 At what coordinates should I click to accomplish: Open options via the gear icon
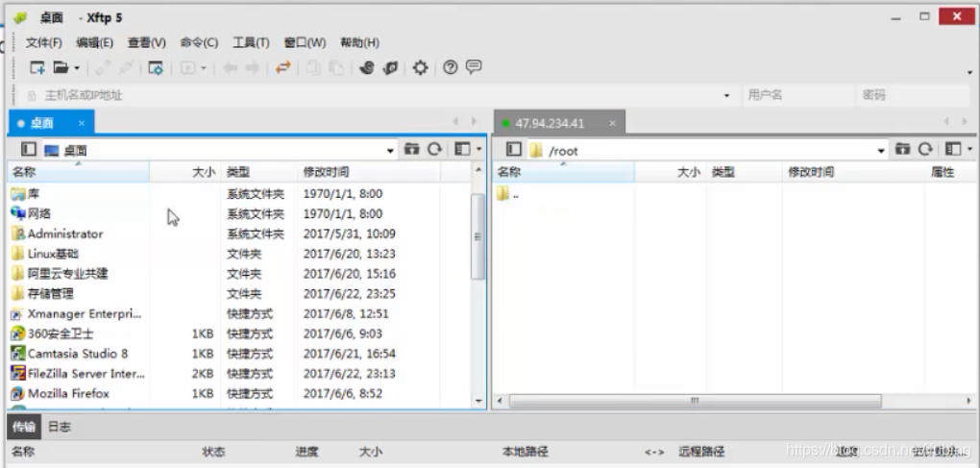point(421,67)
